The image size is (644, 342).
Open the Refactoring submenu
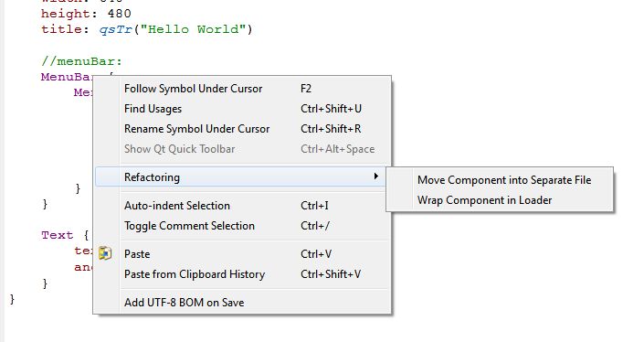tap(240, 177)
